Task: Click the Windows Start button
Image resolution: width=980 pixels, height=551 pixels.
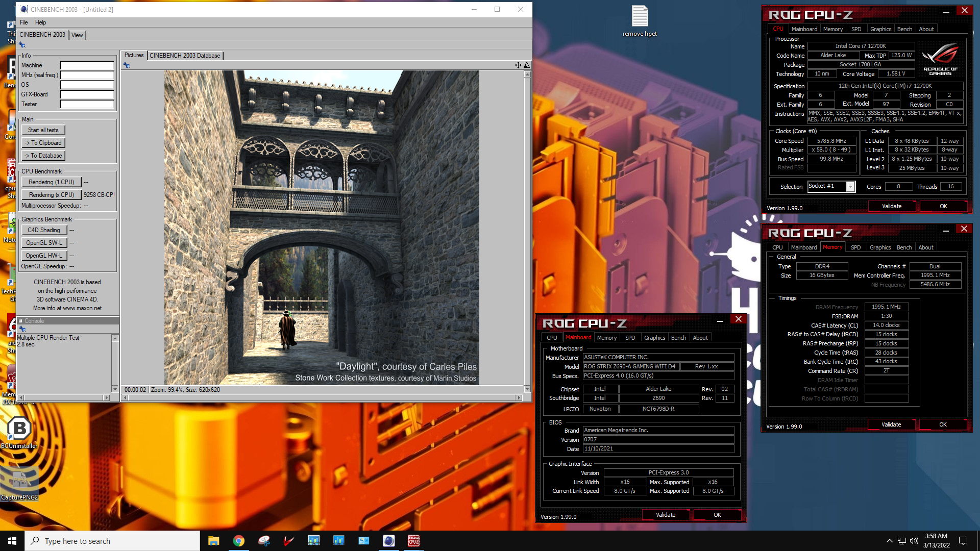Action: [x=12, y=541]
